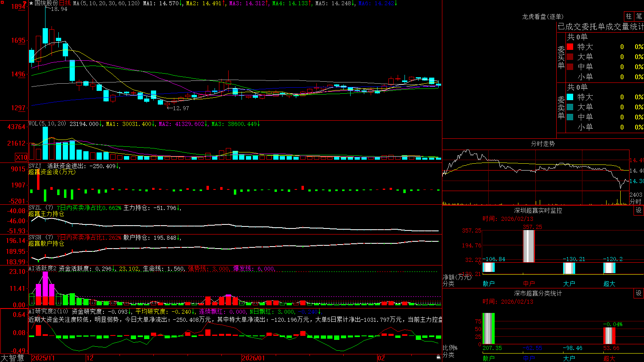Click the 02 month timeline marker
Screen dimensions: 644x362
point(381,358)
